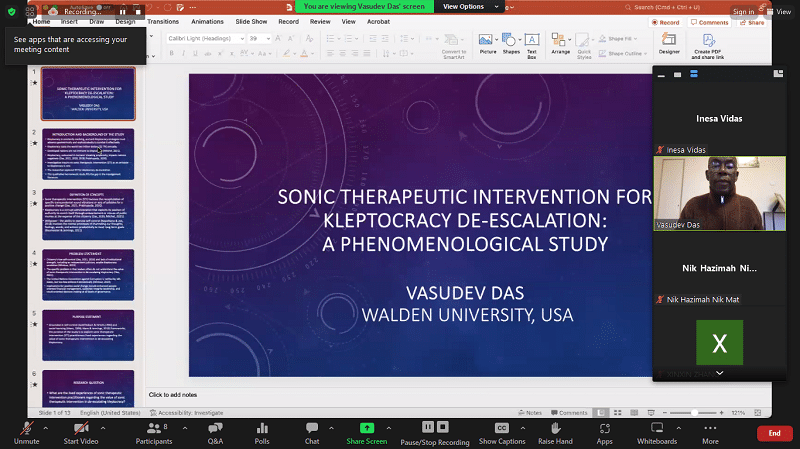This screenshot has height=449, width=800.
Task: Open the Participants panel
Action: click(153, 427)
